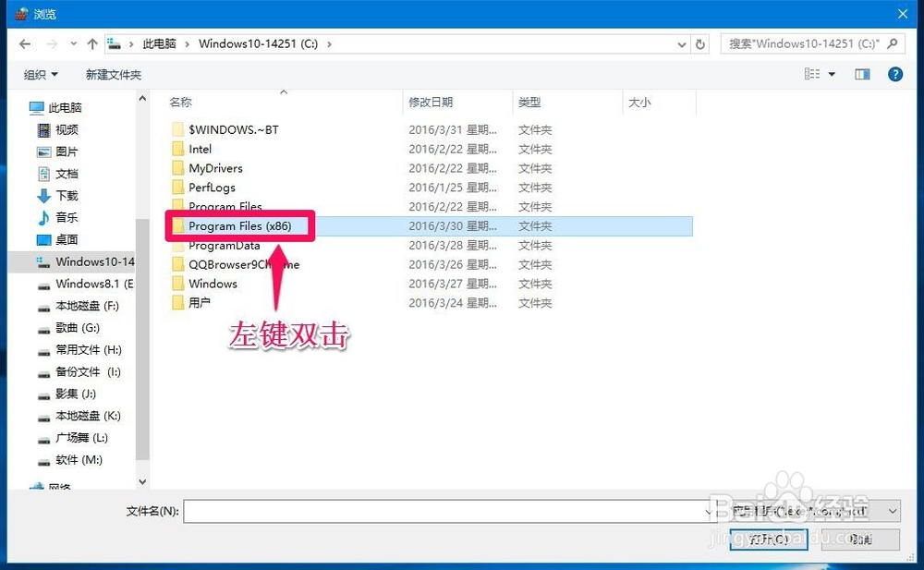This screenshot has height=570, width=924.
Task: Open the 图片 entry in the sidebar
Action: coord(62,152)
